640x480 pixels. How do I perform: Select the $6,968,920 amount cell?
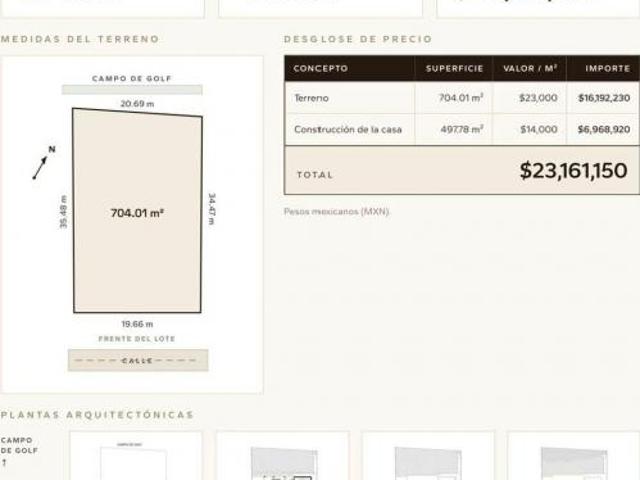tap(604, 129)
